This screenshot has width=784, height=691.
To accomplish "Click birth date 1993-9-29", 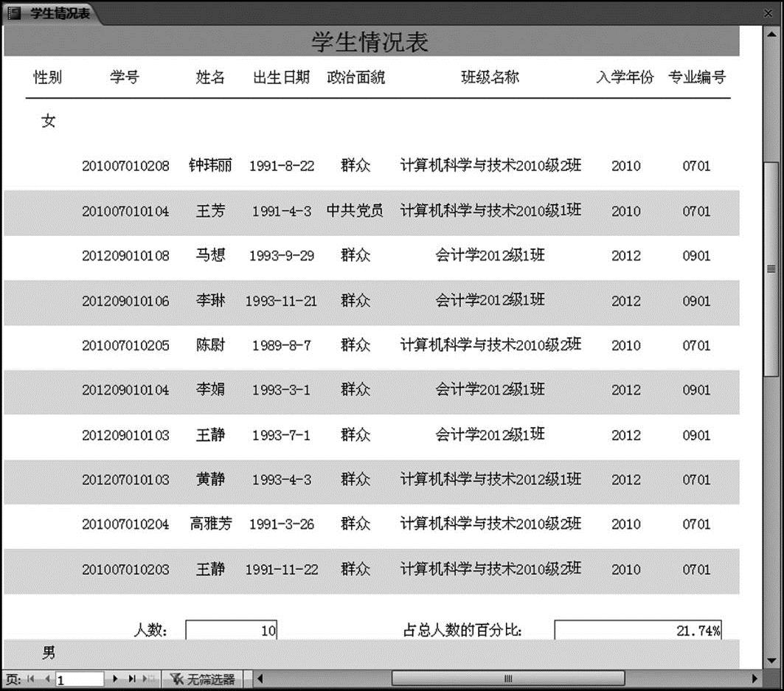I will 282,256.
